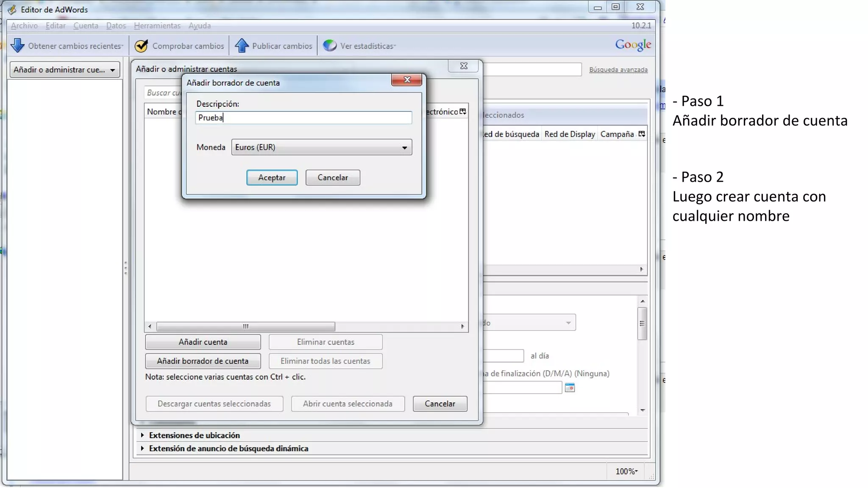The width and height of the screenshot is (868, 488).
Task: Open the Herramientas menu
Action: click(x=157, y=25)
